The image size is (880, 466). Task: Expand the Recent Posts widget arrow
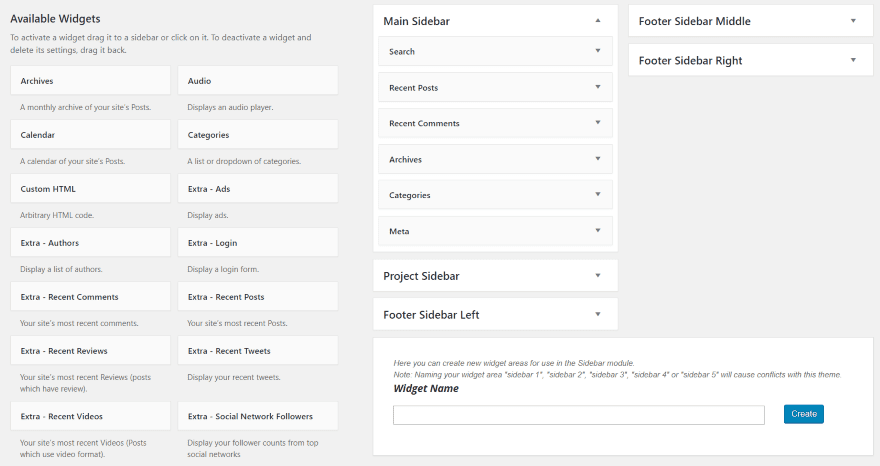point(597,87)
